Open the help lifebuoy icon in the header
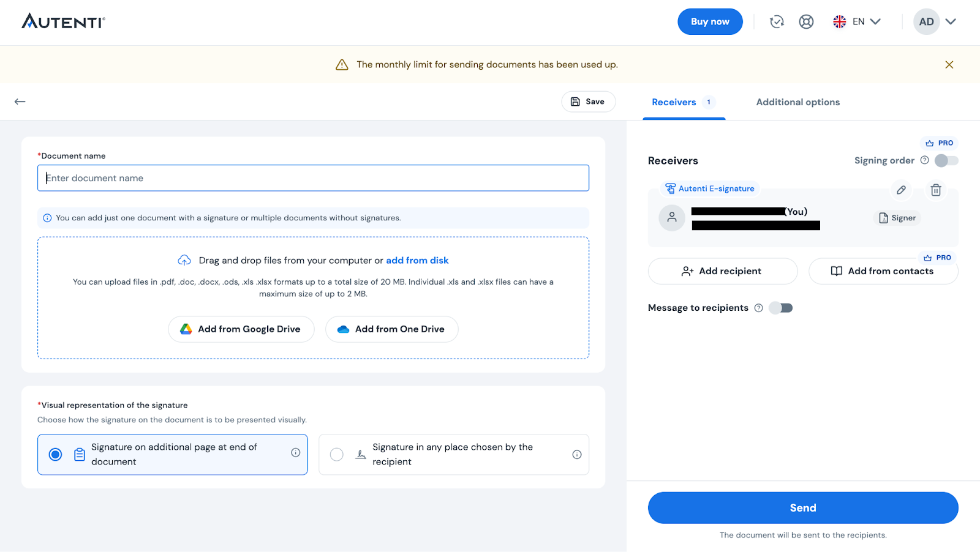This screenshot has height=552, width=980. pos(806,22)
